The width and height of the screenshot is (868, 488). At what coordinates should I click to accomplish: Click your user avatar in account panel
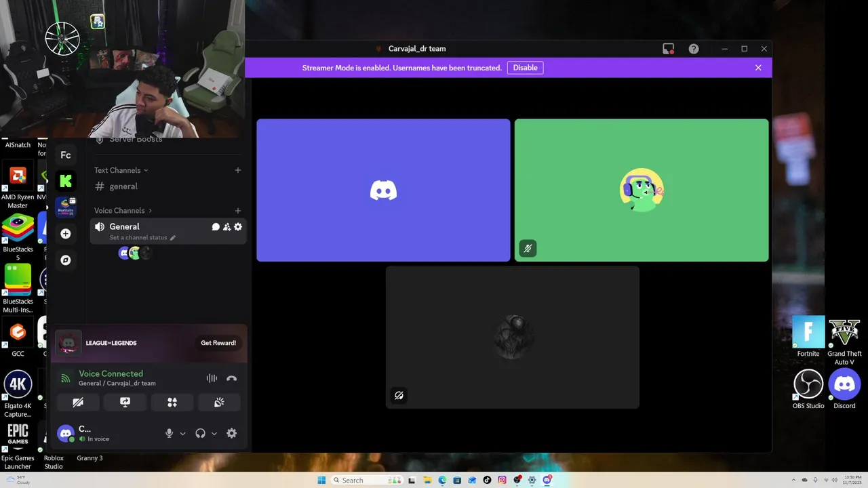coord(66,433)
